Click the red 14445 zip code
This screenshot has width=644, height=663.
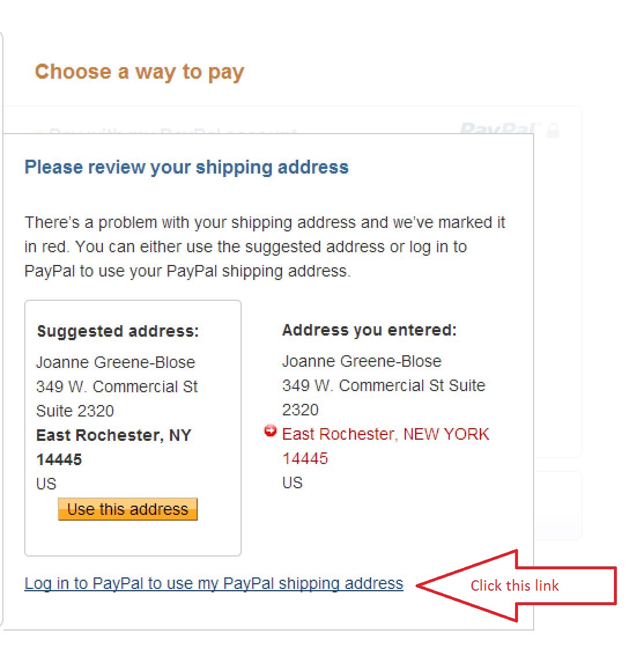click(x=305, y=458)
